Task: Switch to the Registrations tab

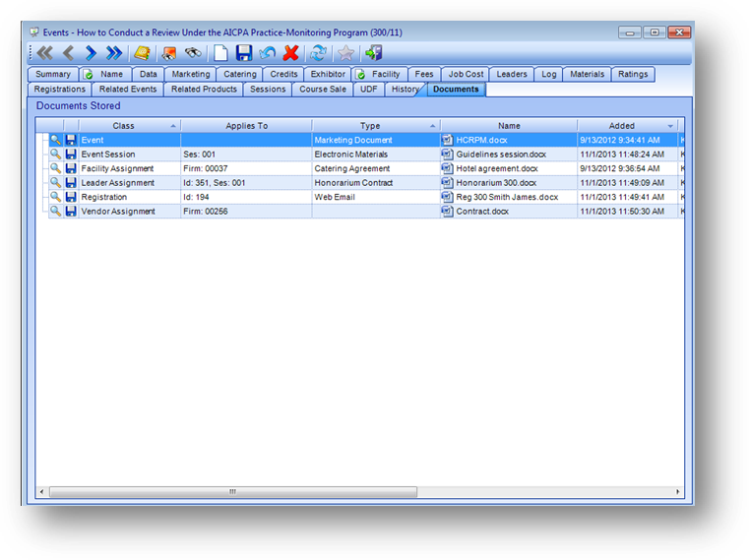Action: pyautogui.click(x=59, y=89)
